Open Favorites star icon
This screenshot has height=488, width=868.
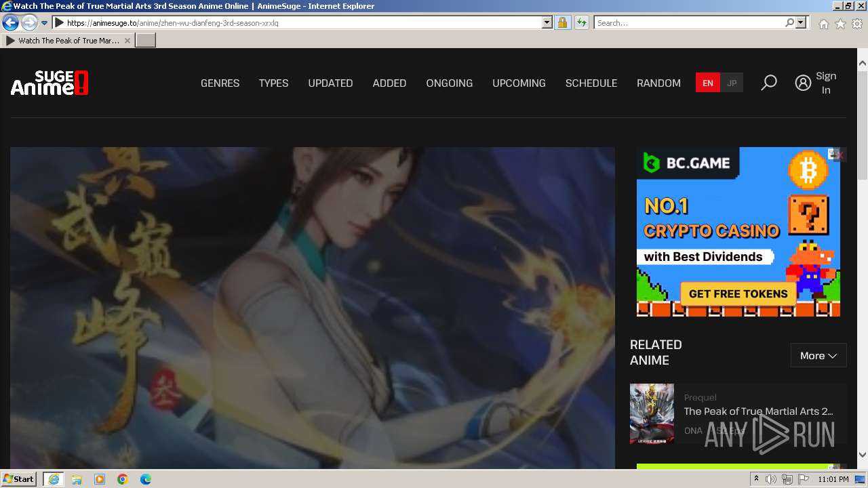[x=840, y=24]
